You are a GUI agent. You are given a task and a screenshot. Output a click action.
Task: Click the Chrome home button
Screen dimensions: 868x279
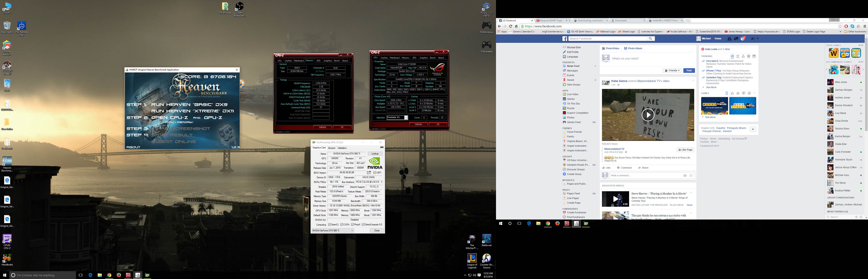(x=516, y=26)
